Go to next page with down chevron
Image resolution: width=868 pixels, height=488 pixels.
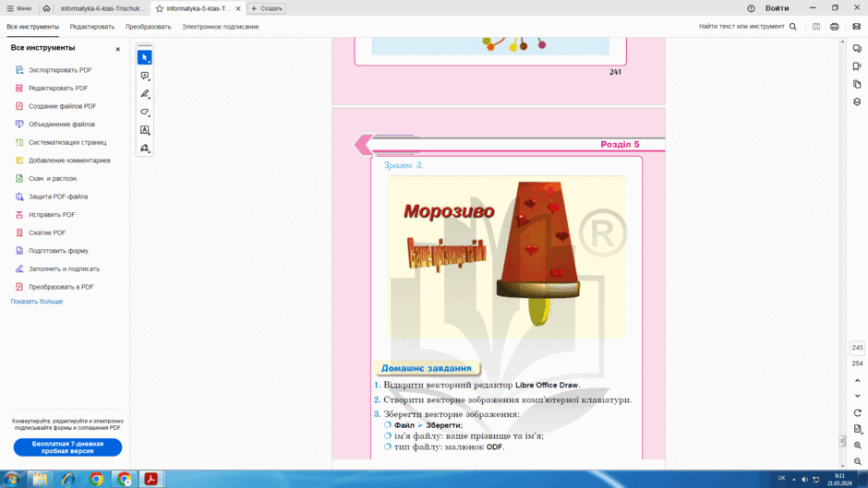(858, 396)
